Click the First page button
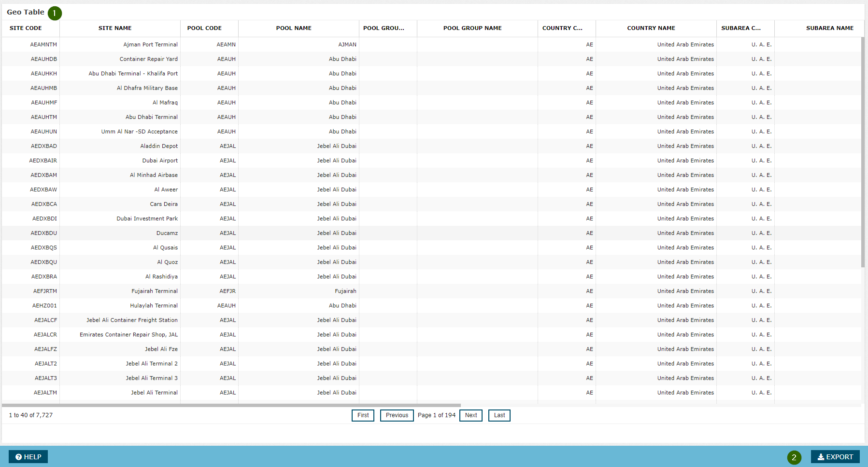Image resolution: width=868 pixels, height=467 pixels. (x=363, y=415)
